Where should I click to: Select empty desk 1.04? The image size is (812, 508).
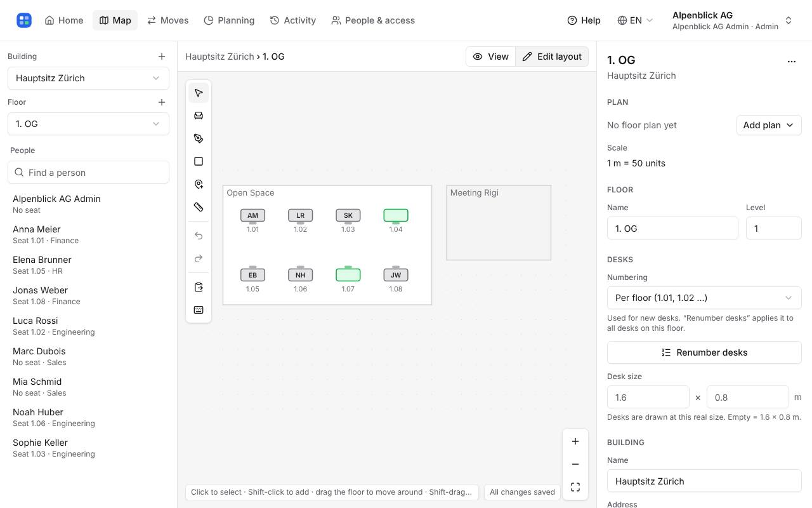click(x=396, y=216)
